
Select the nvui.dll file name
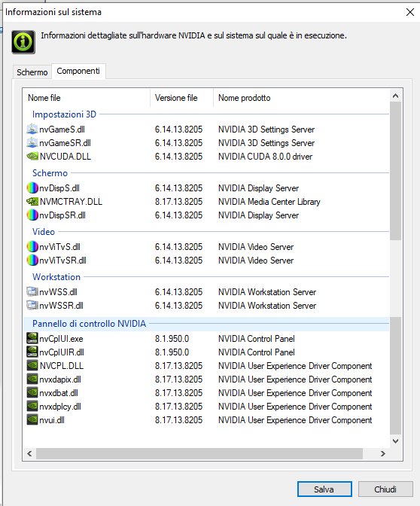(x=52, y=420)
